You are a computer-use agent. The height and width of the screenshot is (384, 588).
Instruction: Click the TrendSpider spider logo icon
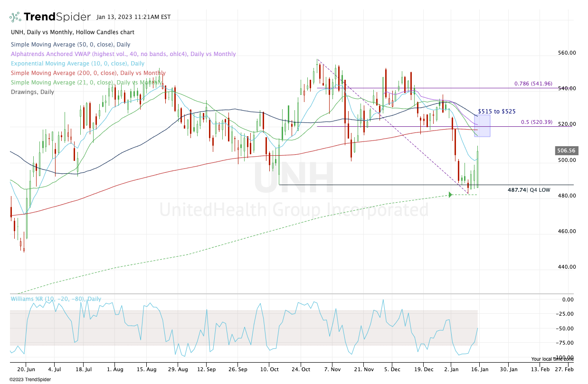(x=15, y=17)
